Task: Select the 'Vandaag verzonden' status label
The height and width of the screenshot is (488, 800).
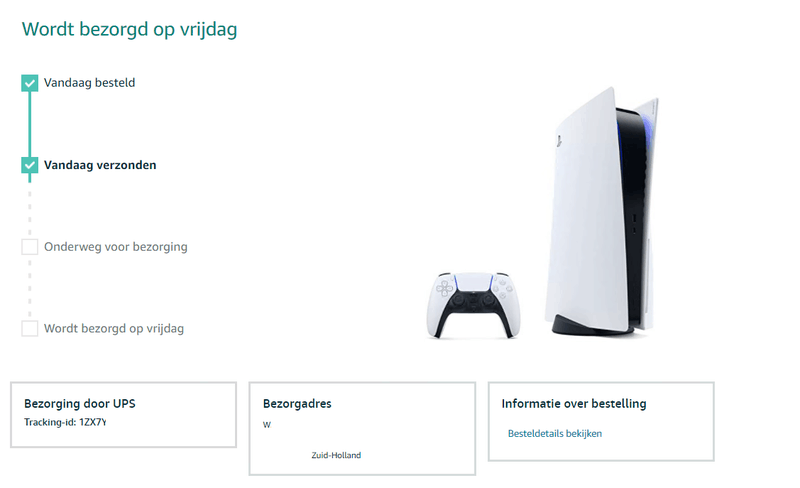Action: tap(100, 165)
